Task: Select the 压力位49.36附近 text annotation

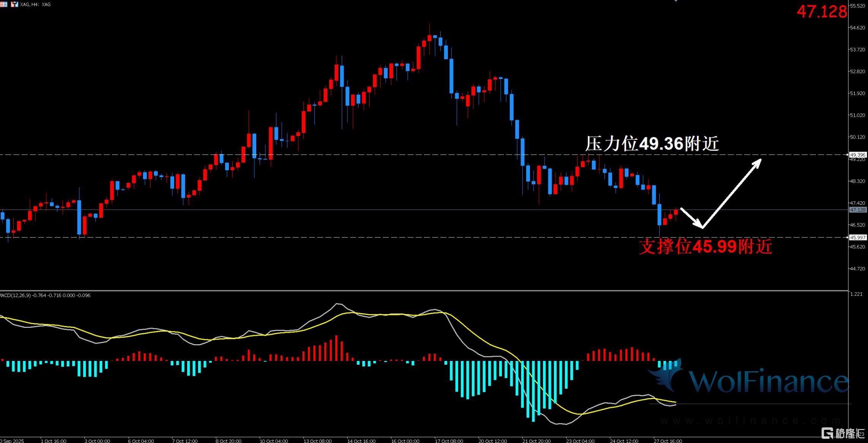Action: [652, 144]
